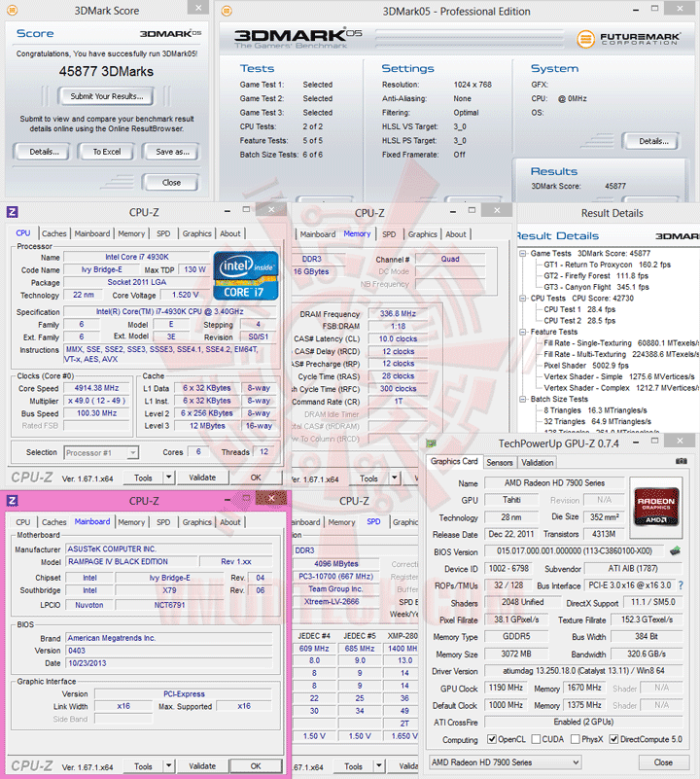This screenshot has height=779, width=700.
Task: Collapse the CPU Tests tree node
Action: (x=523, y=299)
